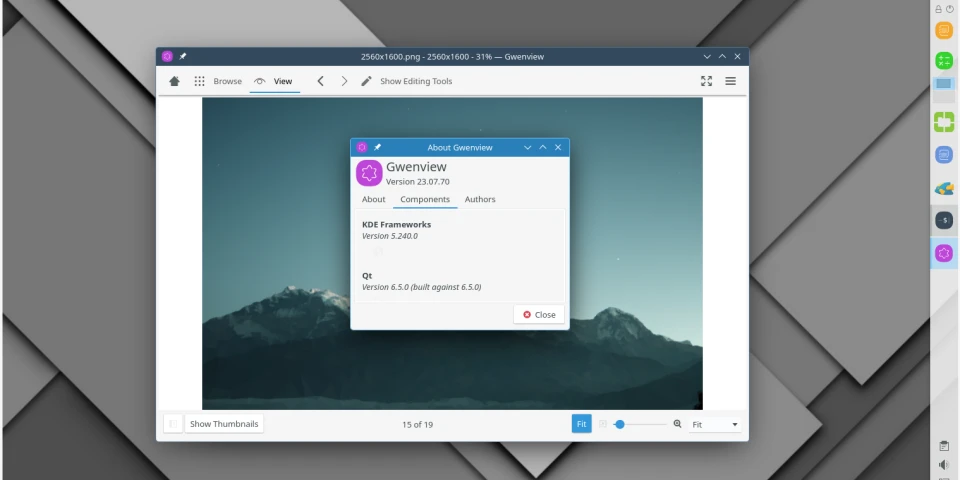Click the volume speaker tray icon

pos(944,464)
